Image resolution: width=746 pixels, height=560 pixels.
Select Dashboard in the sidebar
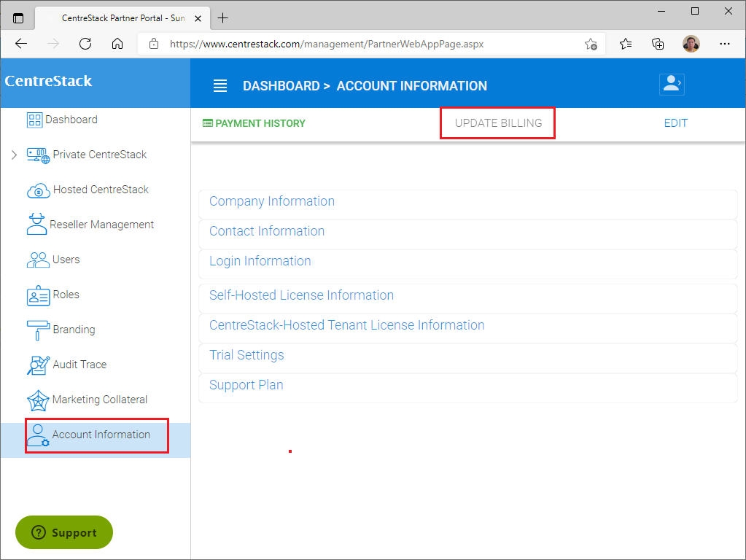point(71,120)
